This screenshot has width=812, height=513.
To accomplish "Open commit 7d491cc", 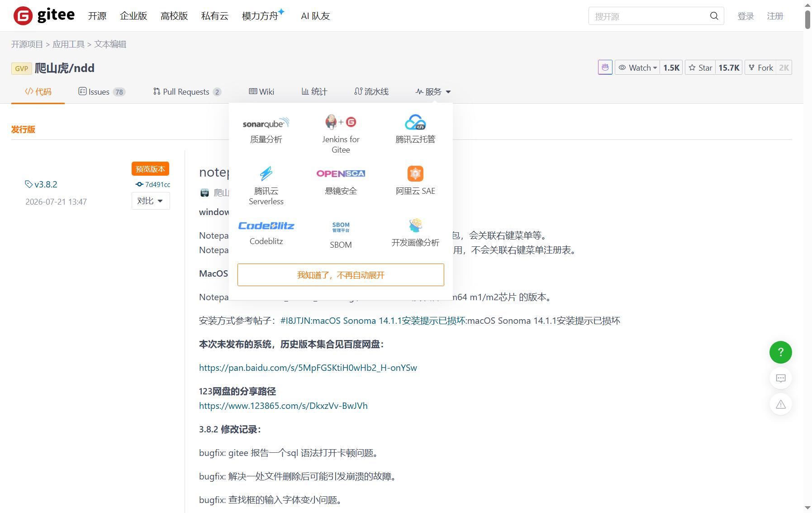I will pyautogui.click(x=153, y=184).
